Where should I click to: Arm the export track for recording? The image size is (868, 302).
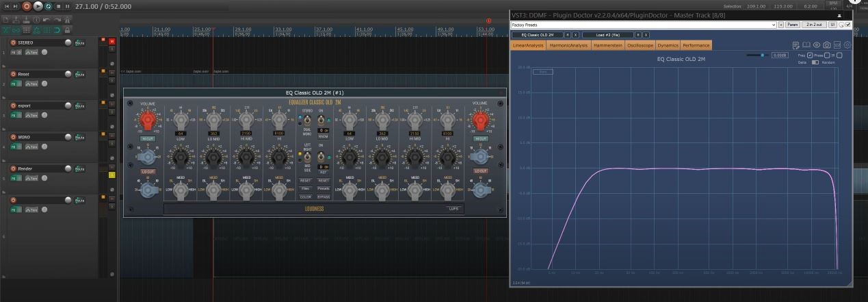13,105
